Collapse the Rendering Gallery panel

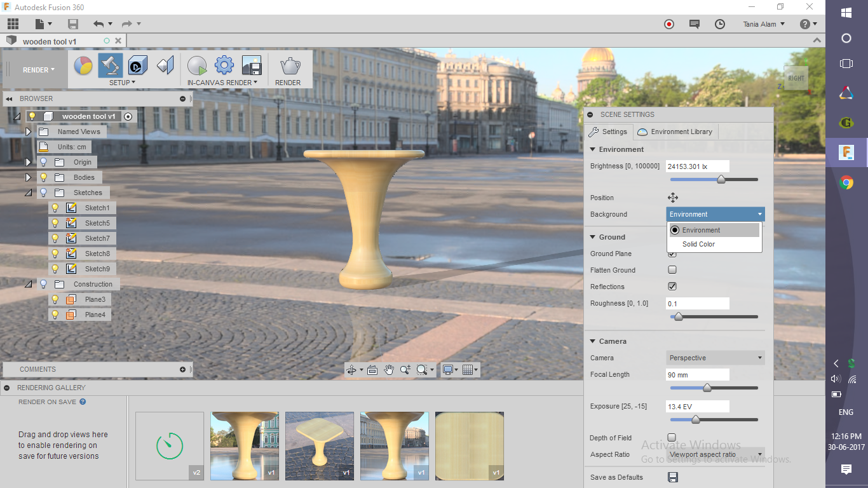coord(7,388)
